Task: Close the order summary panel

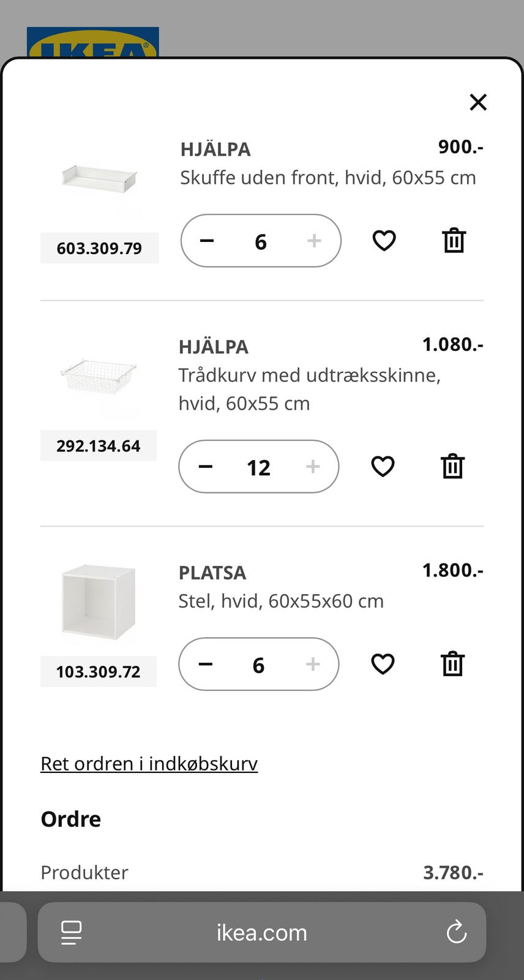Action: point(478,102)
